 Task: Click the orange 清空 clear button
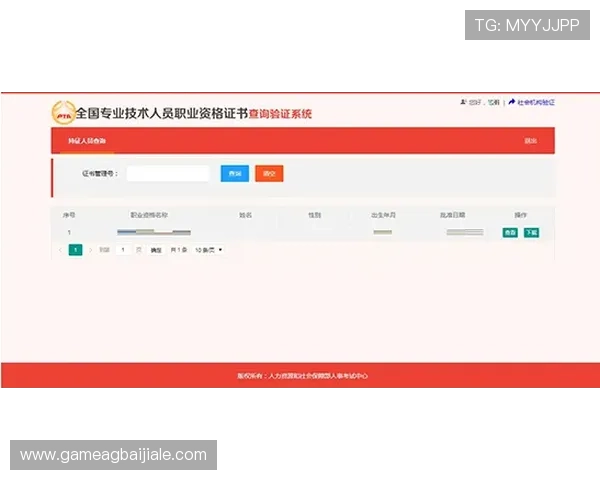click(269, 173)
